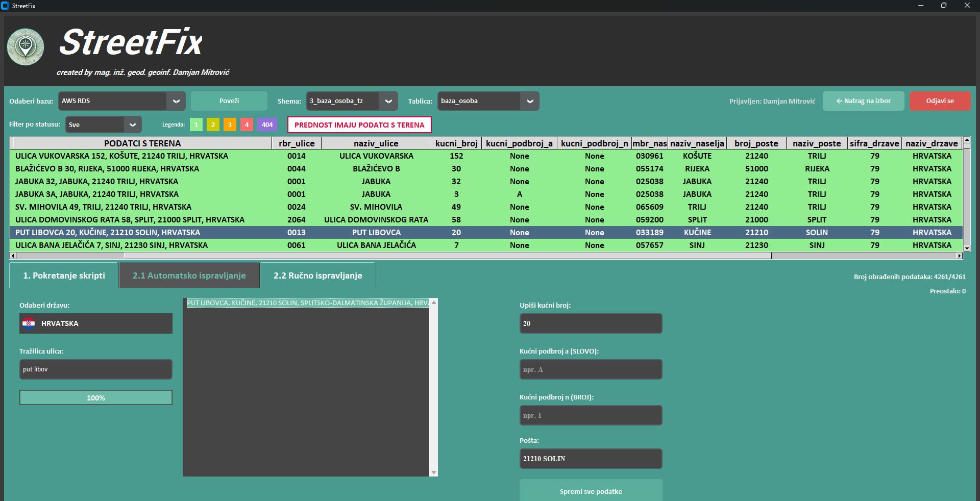Select row JABUKA 32, JABUKA, 21240 TRILJ
This screenshot has height=501, width=980.
point(486,182)
